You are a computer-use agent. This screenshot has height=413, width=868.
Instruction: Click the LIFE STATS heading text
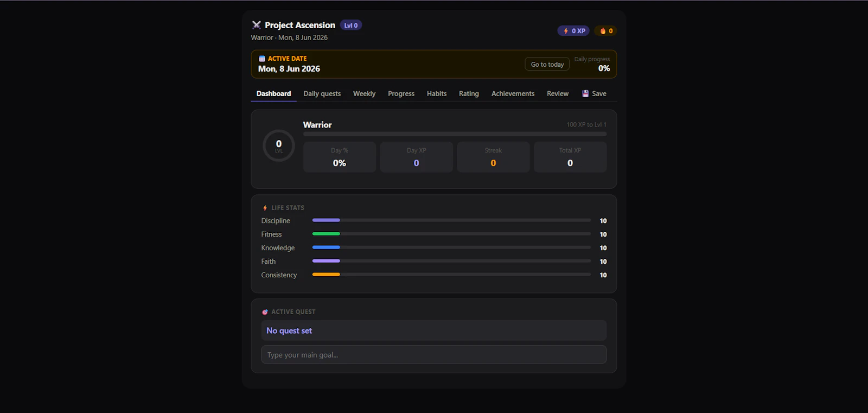pos(288,208)
